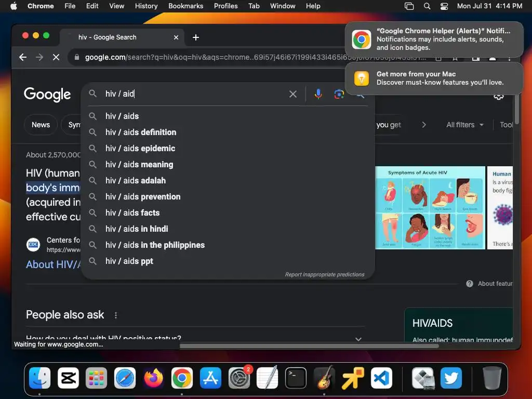
Task: Close the hiv - Google Search tab
Action: pos(176,37)
